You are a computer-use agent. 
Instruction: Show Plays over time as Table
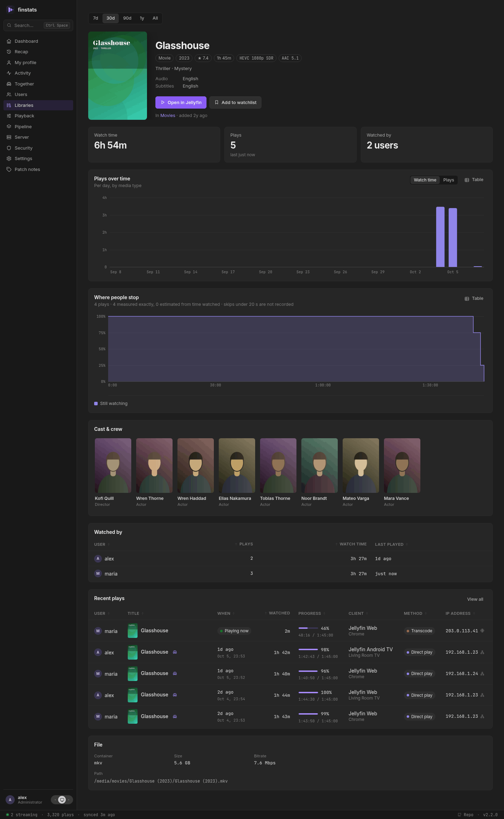474,180
